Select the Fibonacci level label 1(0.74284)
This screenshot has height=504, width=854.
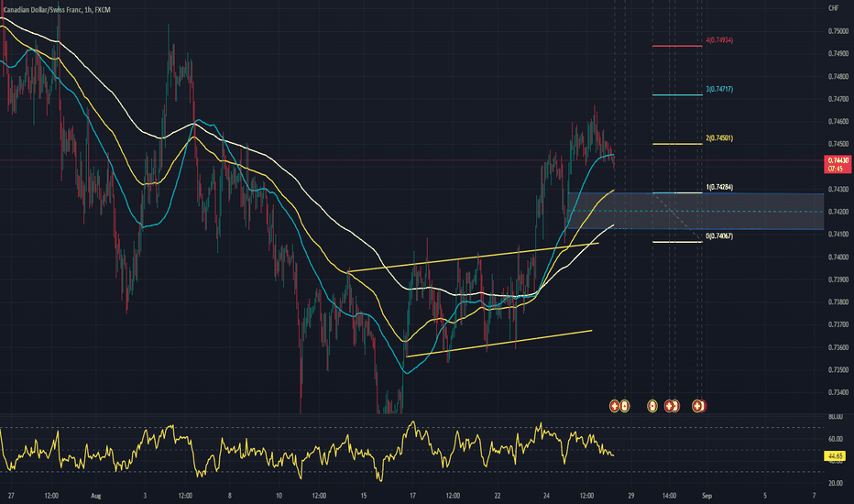(719, 188)
